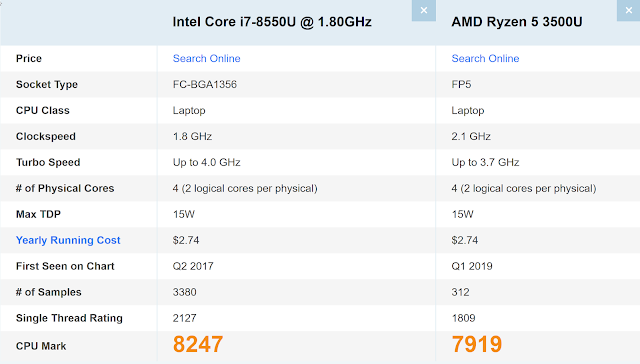Screen dimensions: 640x364
Task: Click the Socket Type row label
Action: (47, 84)
